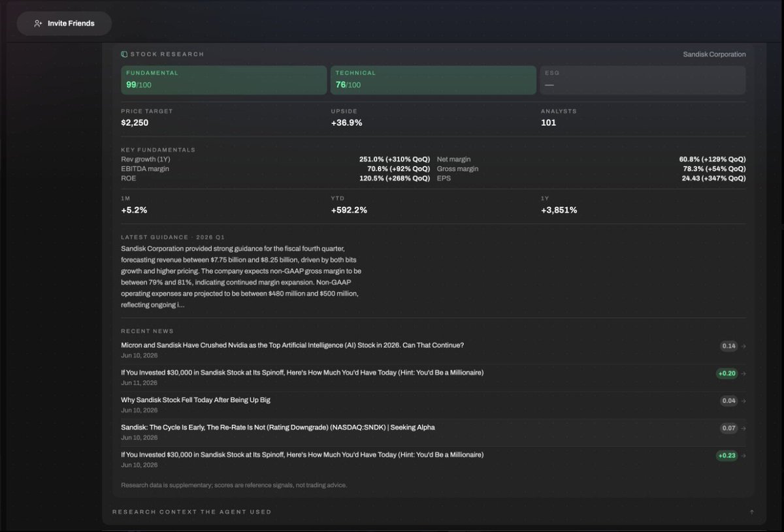Click the Gross margin 78.3% value

pos(714,168)
